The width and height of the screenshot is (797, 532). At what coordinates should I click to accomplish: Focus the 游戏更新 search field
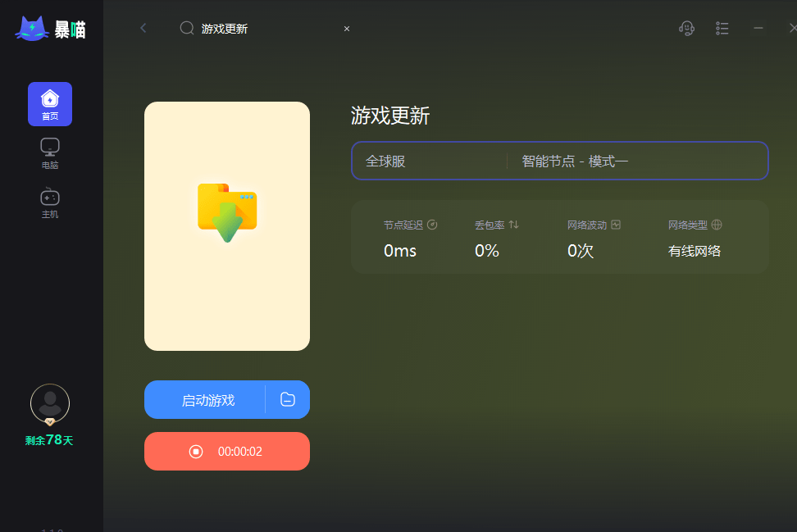262,29
